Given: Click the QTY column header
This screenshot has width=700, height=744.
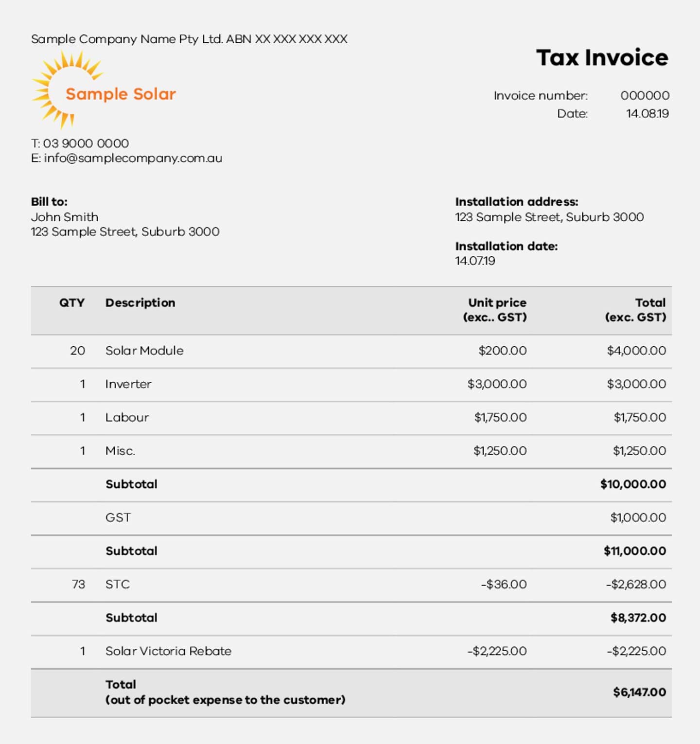Looking at the screenshot, I should (72, 302).
